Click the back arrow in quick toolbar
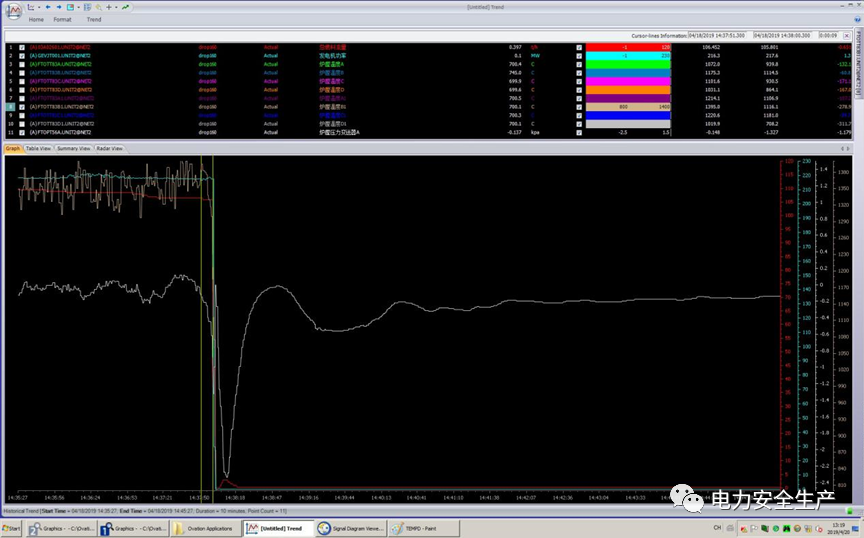Image resolution: width=864 pixels, height=538 pixels. (47, 7)
